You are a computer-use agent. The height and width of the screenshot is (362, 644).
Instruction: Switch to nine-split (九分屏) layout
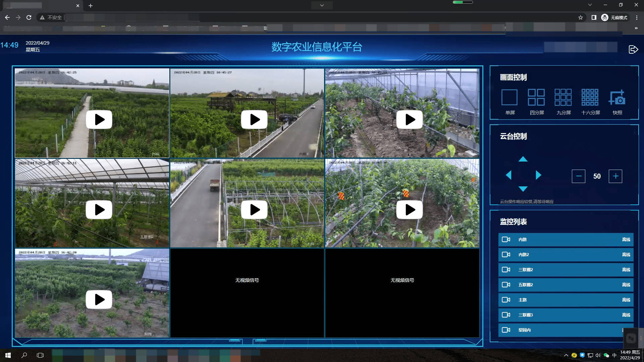click(563, 98)
